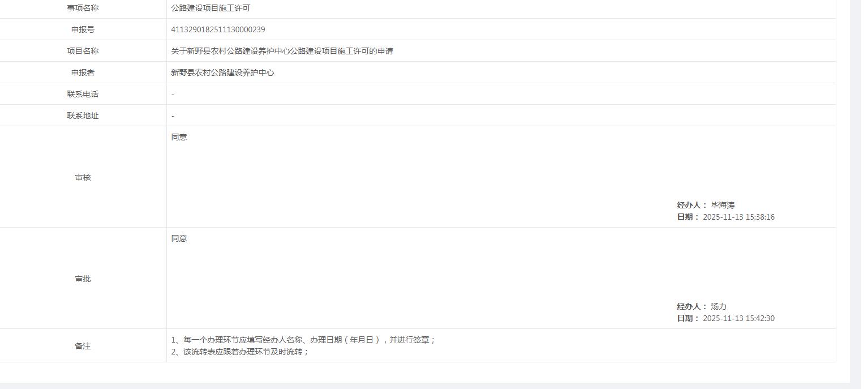Select the text 公路建设项目施工许可
Screen dimensions: 868x389
[x=209, y=8]
